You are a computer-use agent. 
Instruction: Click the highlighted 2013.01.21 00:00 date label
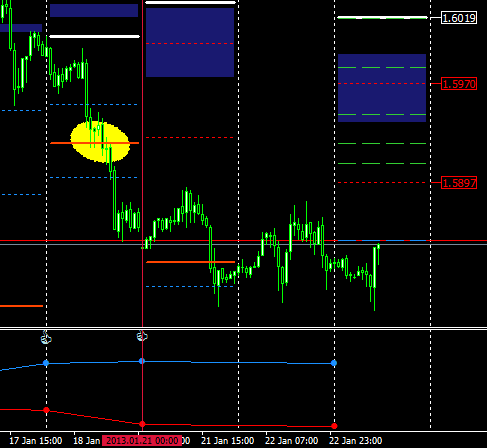click(x=142, y=440)
